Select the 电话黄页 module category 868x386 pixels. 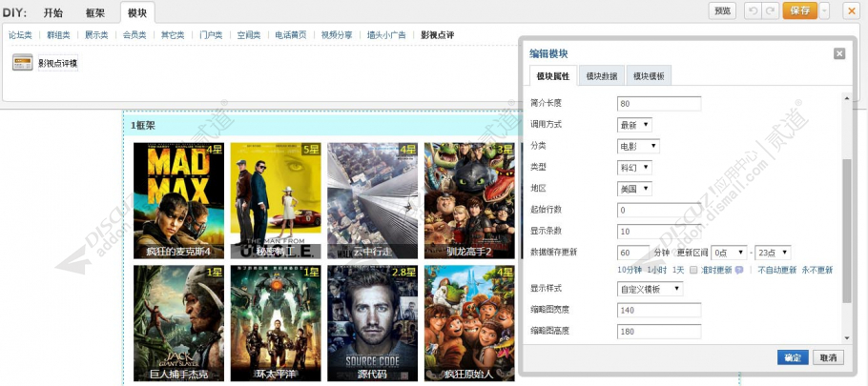pyautogui.click(x=291, y=35)
